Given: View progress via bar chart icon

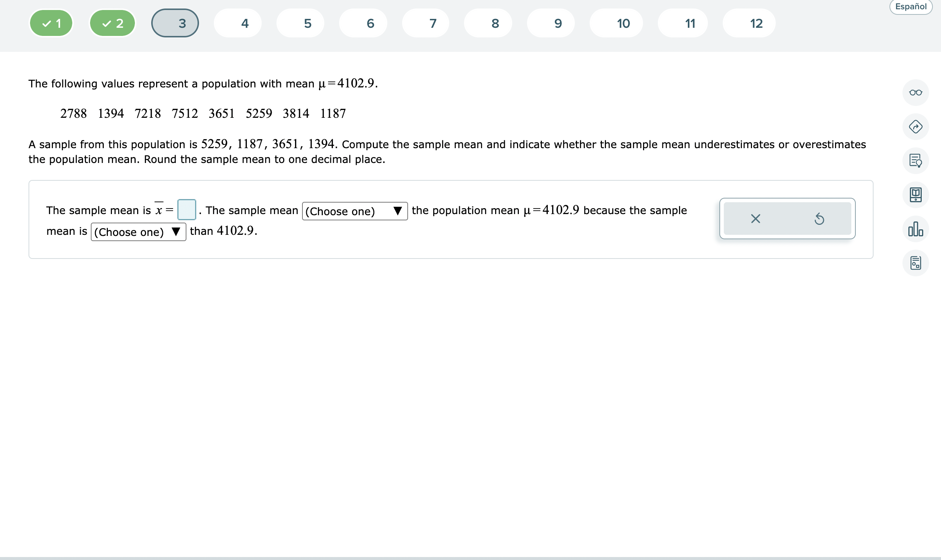Looking at the screenshot, I should pyautogui.click(x=915, y=229).
